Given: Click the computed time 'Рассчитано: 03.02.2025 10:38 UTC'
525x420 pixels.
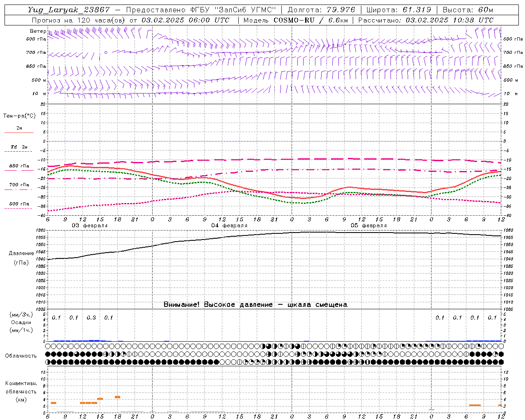Looking at the screenshot, I should [x=426, y=20].
